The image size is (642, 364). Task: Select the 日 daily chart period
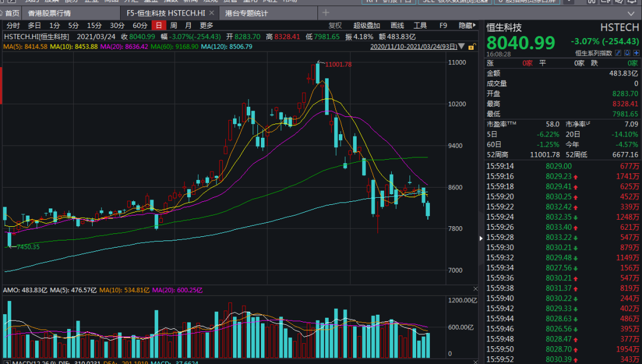tap(159, 26)
